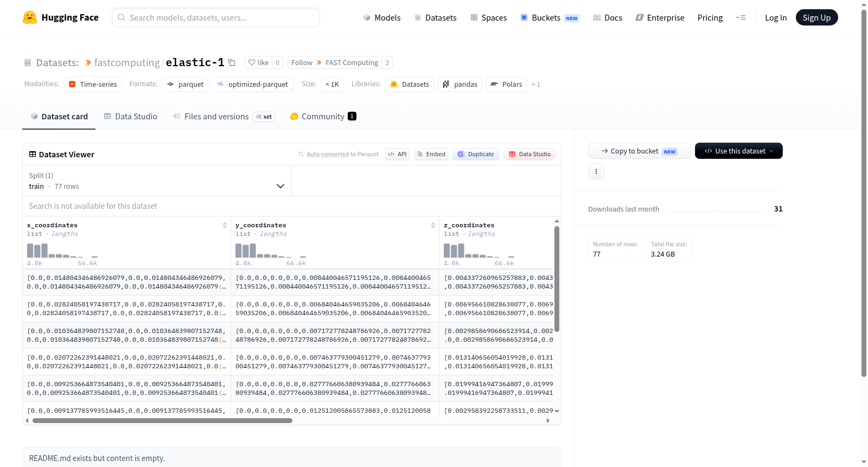Click the Dataset Viewer heading
868x467 pixels.
tap(67, 155)
